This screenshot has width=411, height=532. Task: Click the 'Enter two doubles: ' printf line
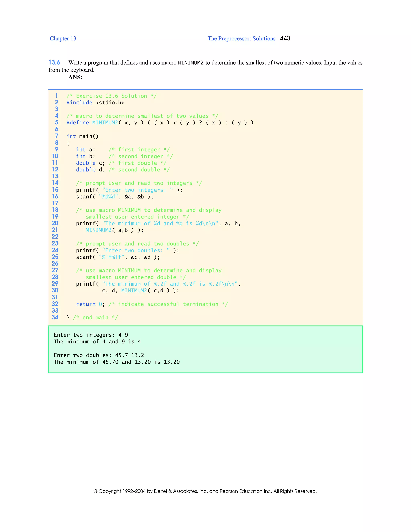pyautogui.click(x=128, y=250)
